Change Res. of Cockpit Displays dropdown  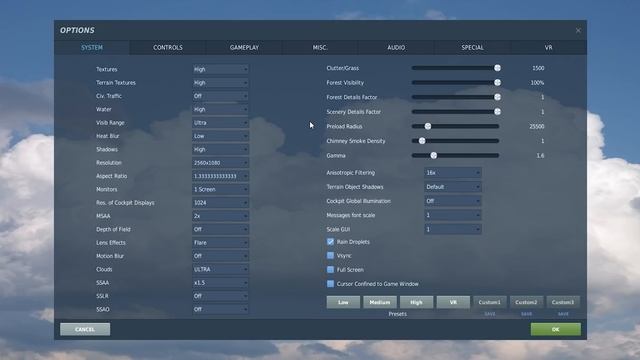point(220,203)
